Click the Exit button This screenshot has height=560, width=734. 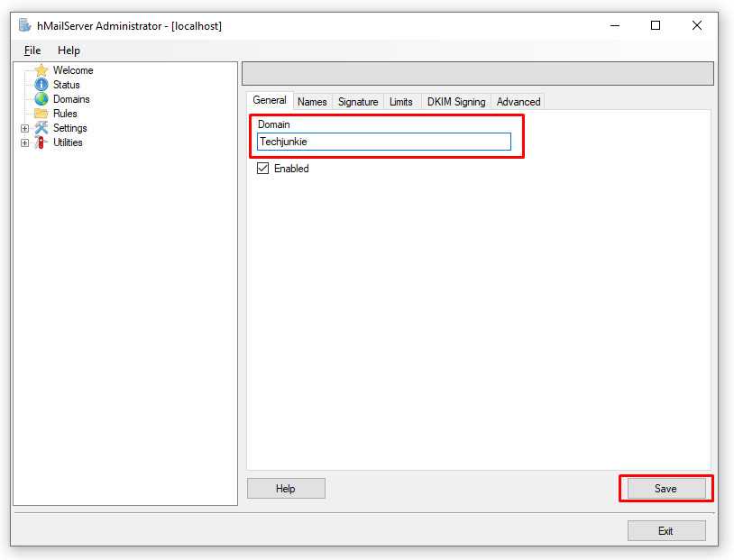tap(665, 531)
